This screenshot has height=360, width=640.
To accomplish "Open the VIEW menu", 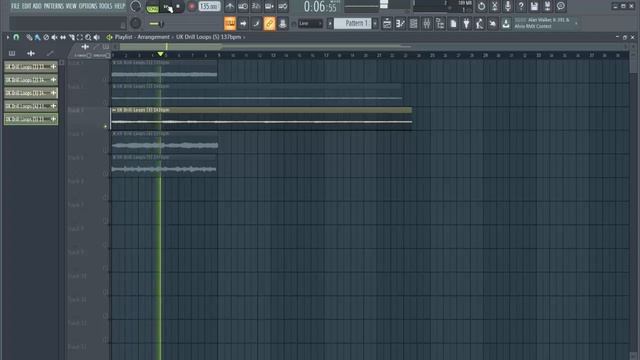I will coord(71,6).
